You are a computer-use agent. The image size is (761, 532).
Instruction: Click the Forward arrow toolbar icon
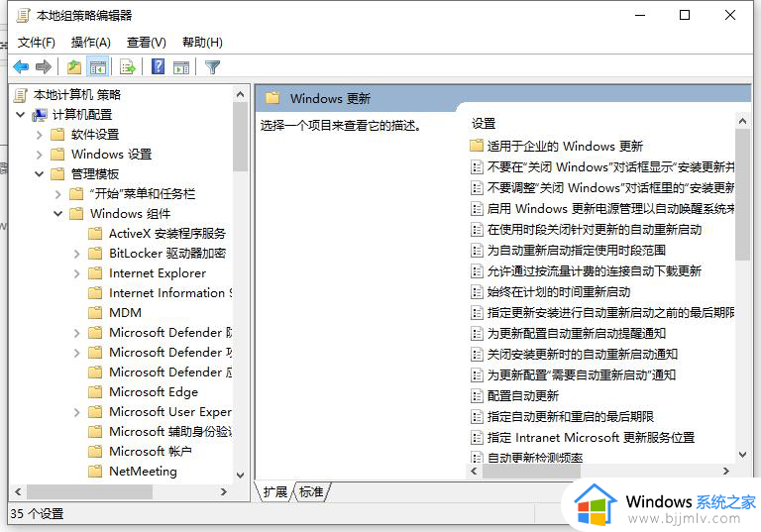(x=44, y=66)
